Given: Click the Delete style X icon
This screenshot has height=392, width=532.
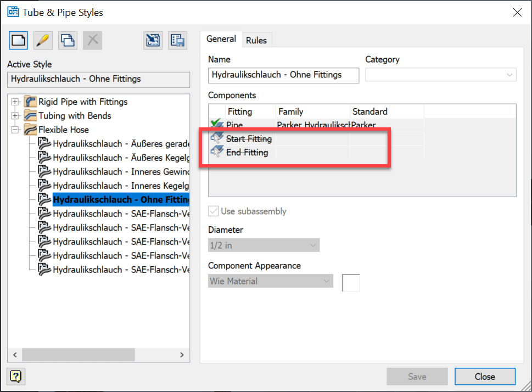Looking at the screenshot, I should [x=92, y=41].
